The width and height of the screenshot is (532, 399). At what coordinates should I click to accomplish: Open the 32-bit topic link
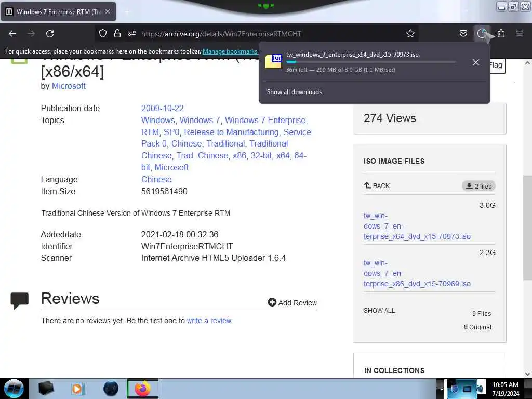tap(261, 155)
